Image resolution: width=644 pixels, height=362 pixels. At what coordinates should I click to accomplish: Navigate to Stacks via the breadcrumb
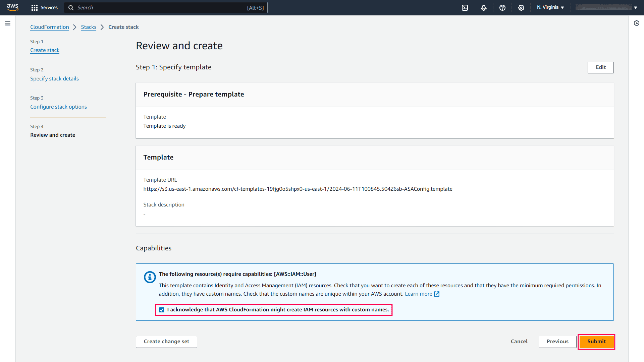(89, 27)
